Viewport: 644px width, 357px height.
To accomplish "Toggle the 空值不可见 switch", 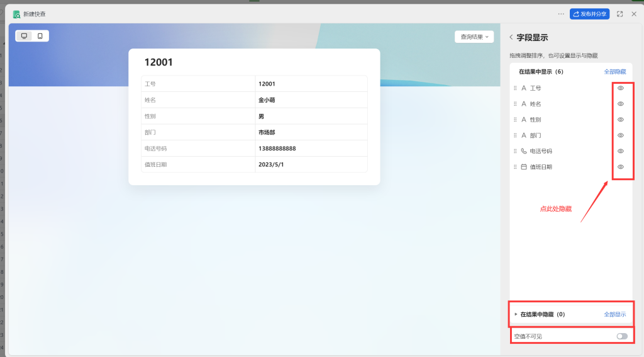I will (621, 336).
